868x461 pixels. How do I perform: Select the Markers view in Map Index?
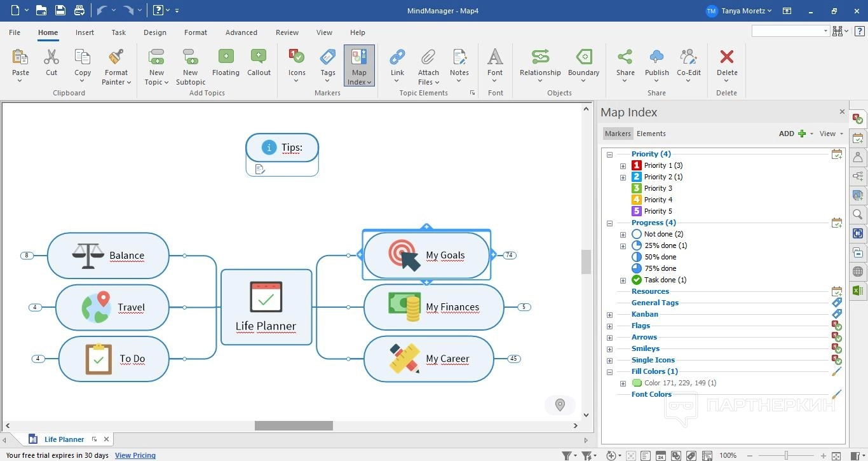(618, 134)
